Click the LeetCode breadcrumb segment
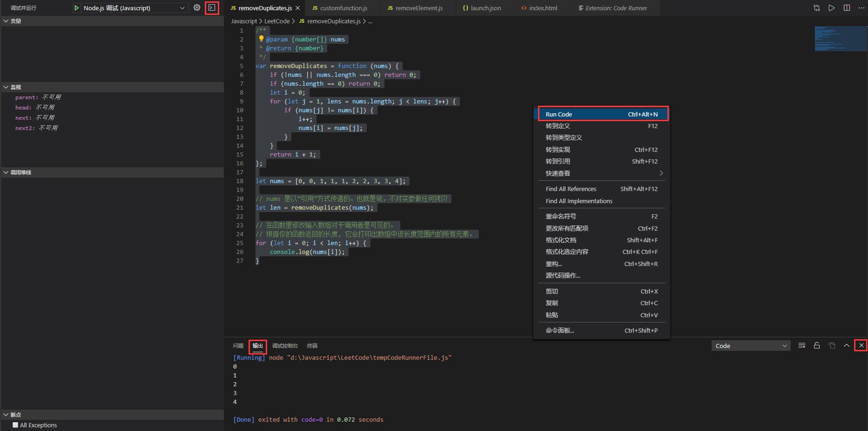 pyautogui.click(x=277, y=21)
